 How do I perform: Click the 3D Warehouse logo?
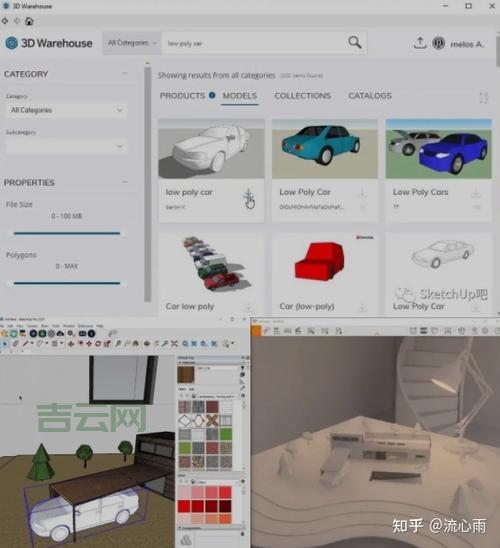[x=49, y=43]
